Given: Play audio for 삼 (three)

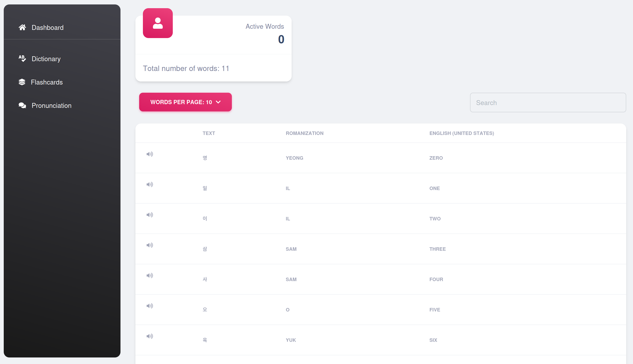Looking at the screenshot, I should tap(149, 245).
